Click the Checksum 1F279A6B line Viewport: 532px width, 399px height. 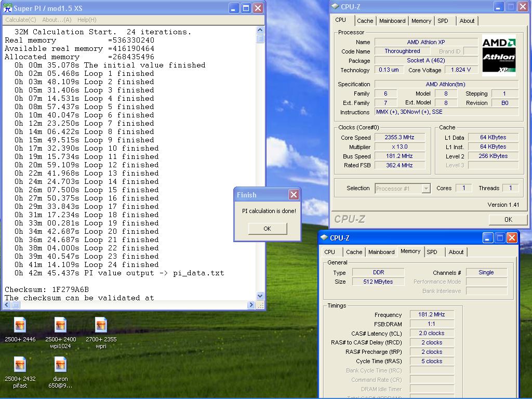(x=47, y=289)
